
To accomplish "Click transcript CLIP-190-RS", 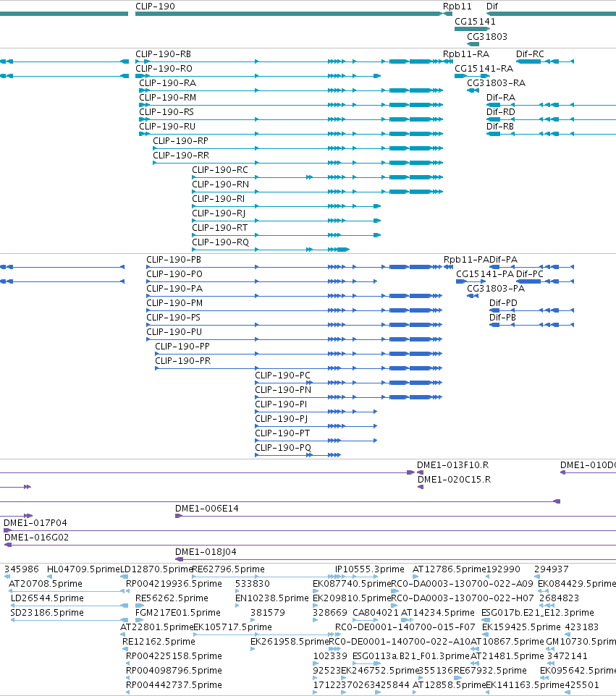I will (166, 112).
